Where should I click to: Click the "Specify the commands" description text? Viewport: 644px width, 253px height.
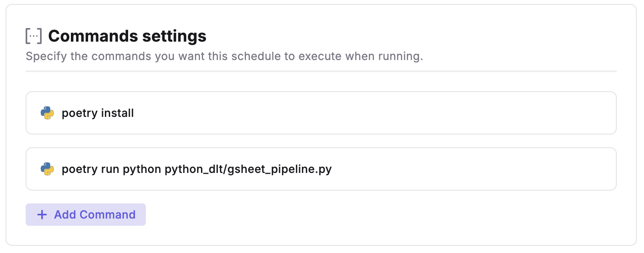pos(224,56)
